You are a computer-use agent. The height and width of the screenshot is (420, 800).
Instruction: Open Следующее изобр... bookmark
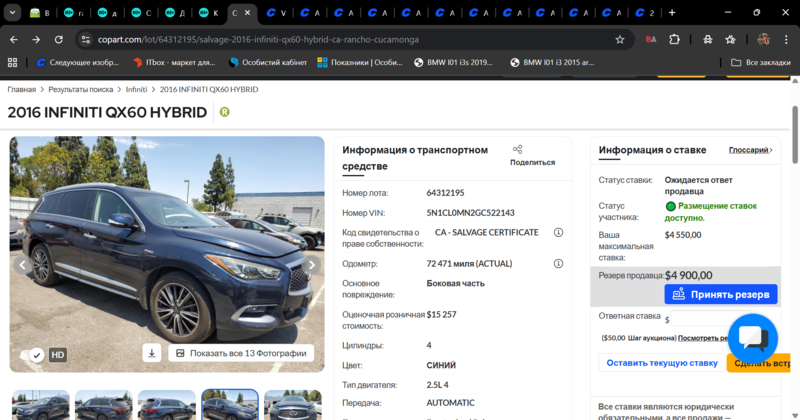78,62
